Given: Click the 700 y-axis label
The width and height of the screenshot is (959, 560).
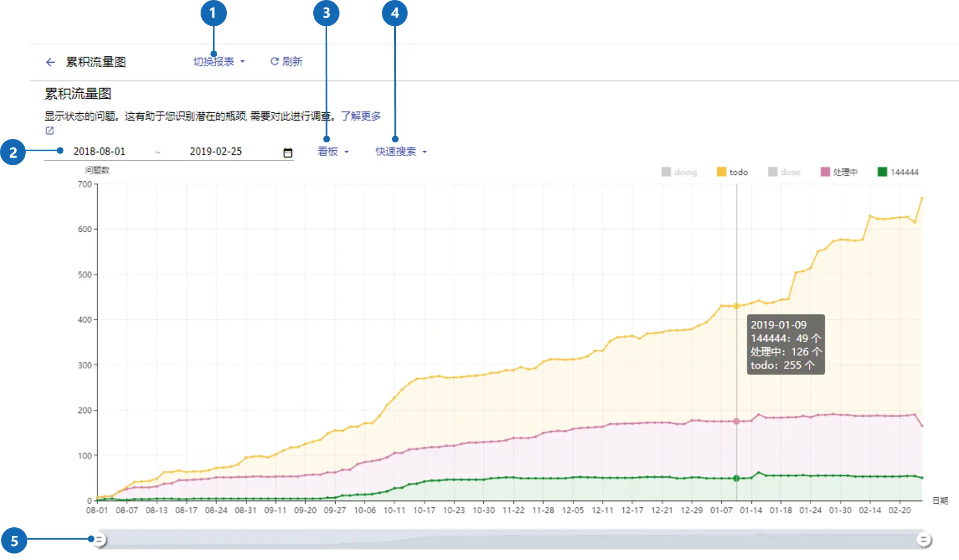Looking at the screenshot, I should tap(85, 184).
